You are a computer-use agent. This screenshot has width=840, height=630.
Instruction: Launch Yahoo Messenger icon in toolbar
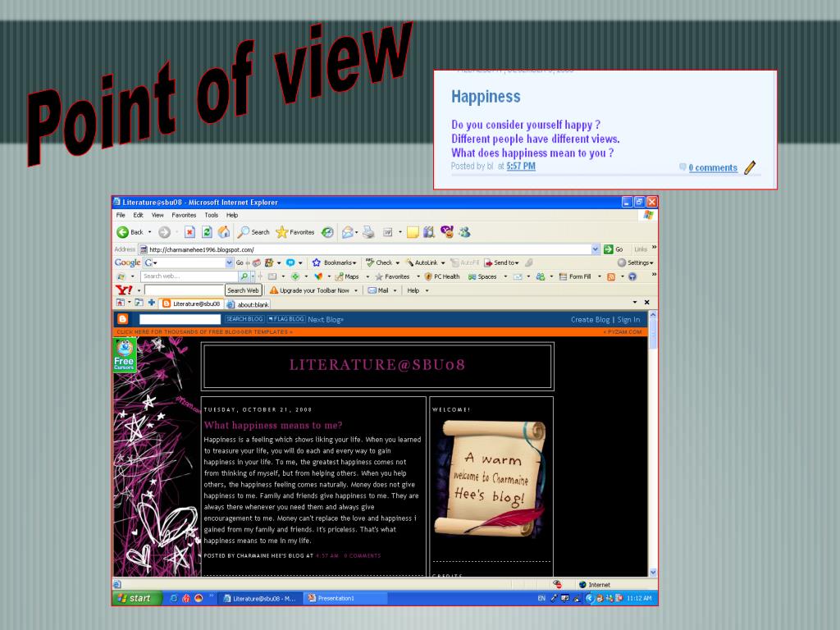(447, 231)
